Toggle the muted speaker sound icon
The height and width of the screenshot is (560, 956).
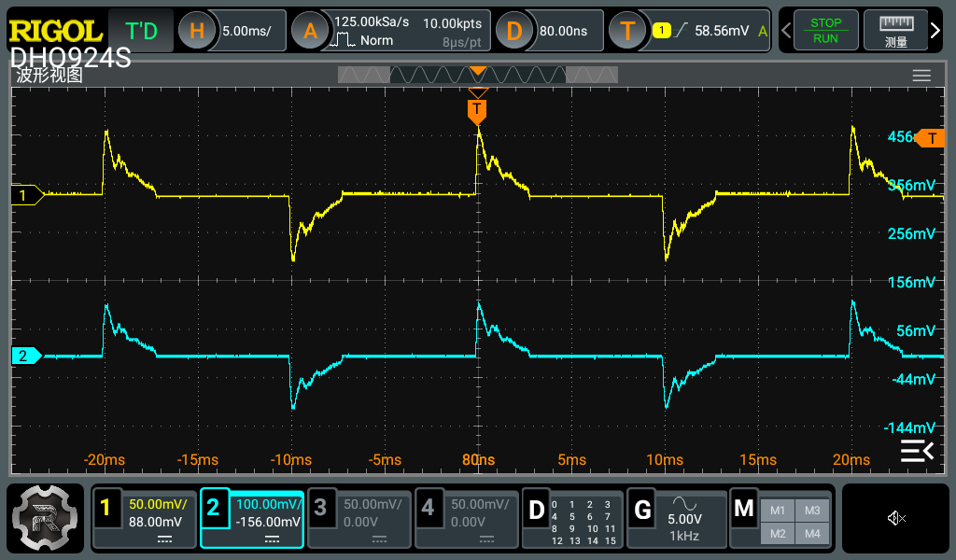tap(895, 519)
